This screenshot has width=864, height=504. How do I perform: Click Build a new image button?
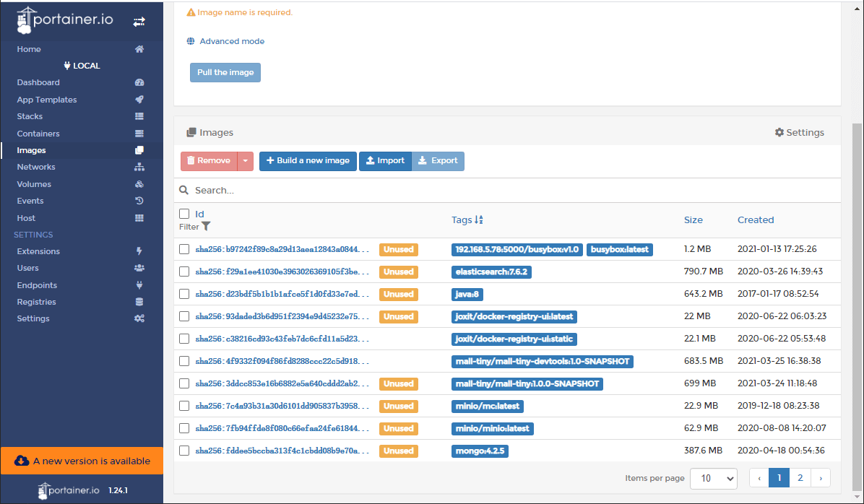pyautogui.click(x=308, y=161)
